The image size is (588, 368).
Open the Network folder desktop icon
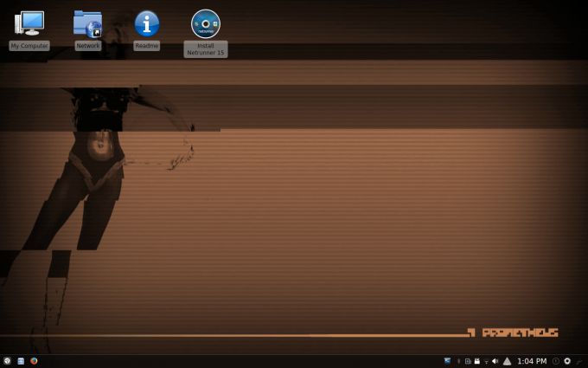click(x=87, y=24)
